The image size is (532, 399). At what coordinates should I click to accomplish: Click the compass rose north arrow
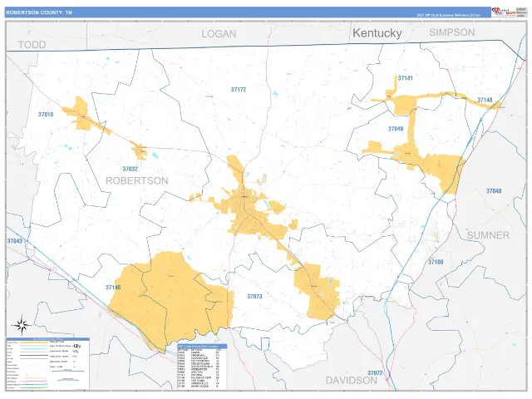22,325
